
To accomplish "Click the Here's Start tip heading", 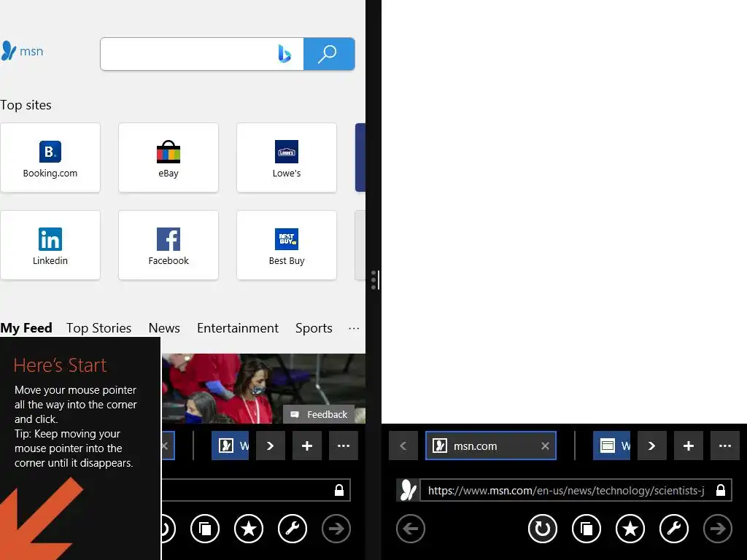I will [x=60, y=365].
